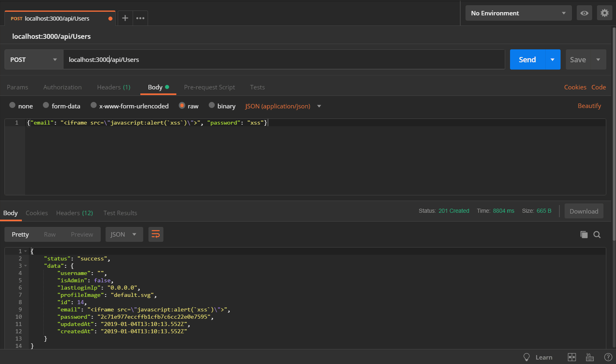Click the vertical scrollbar on the right
Viewport: 616px width, 364px height.
pyautogui.click(x=614, y=133)
